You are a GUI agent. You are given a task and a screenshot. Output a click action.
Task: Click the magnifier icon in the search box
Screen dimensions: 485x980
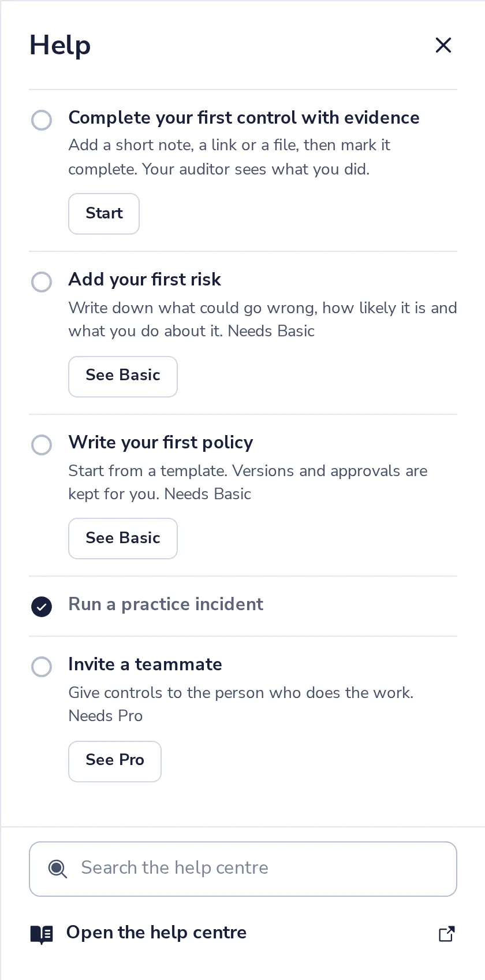[x=58, y=868]
